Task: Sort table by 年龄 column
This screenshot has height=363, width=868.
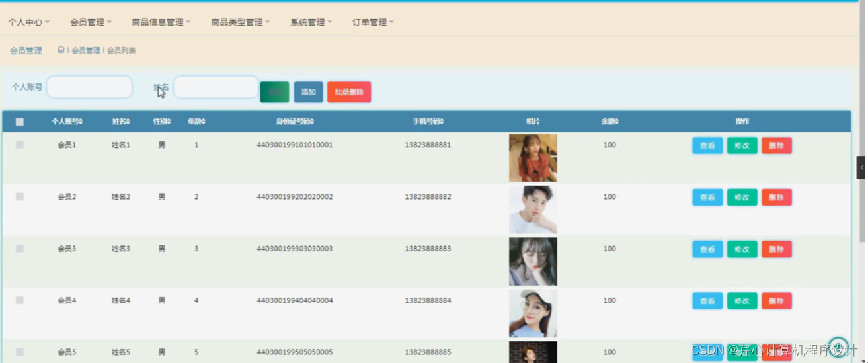Action: [196, 122]
